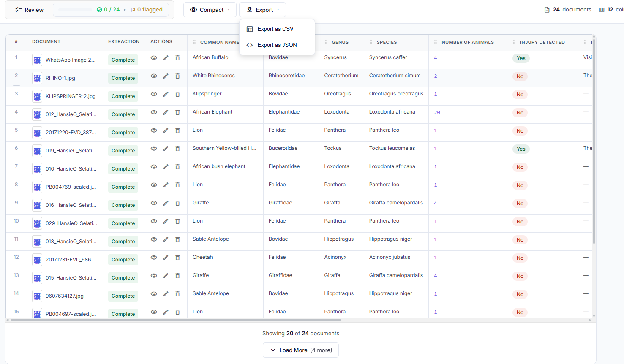Image resolution: width=624 pixels, height=364 pixels.
Task: Click the flag icon showing 0 flagged
Action: point(134,9)
